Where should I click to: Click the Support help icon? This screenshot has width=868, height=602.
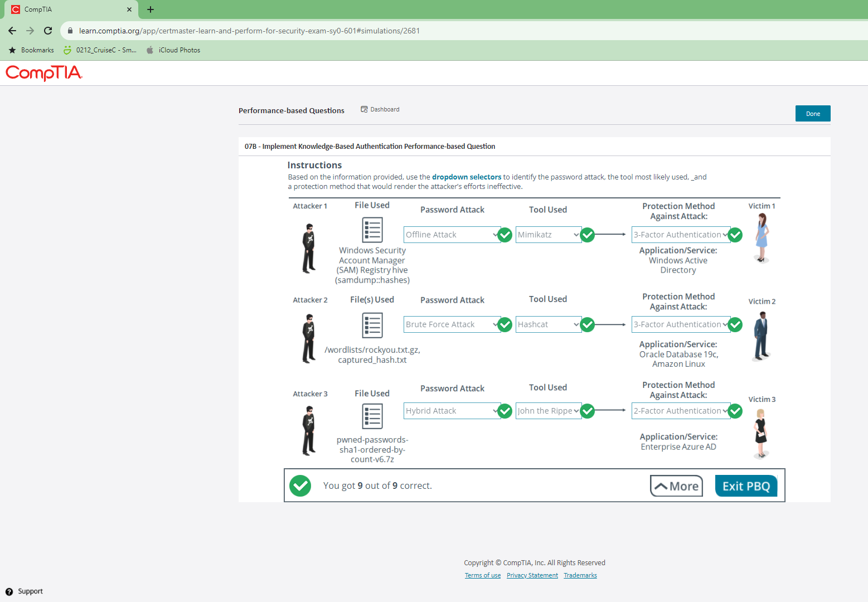[9, 591]
